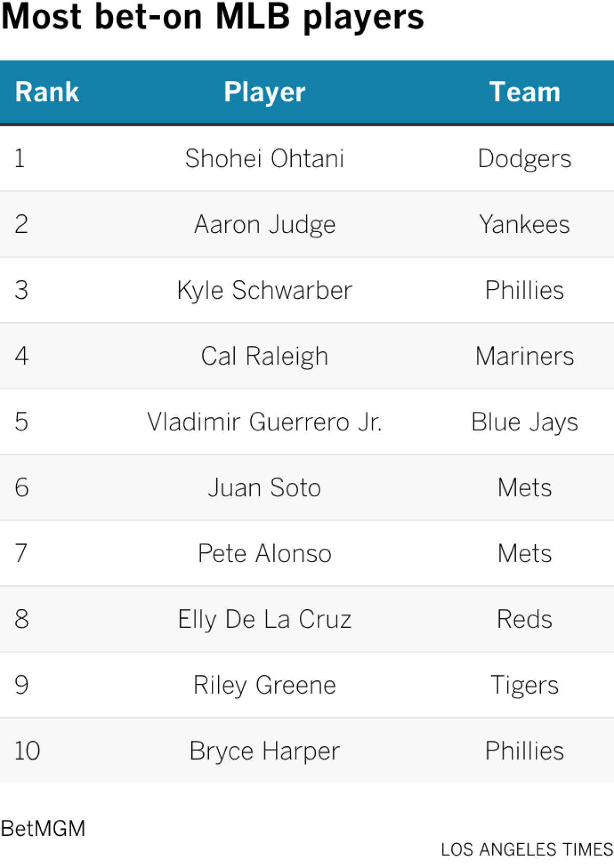Click Elly De La Cruz

click(x=265, y=619)
